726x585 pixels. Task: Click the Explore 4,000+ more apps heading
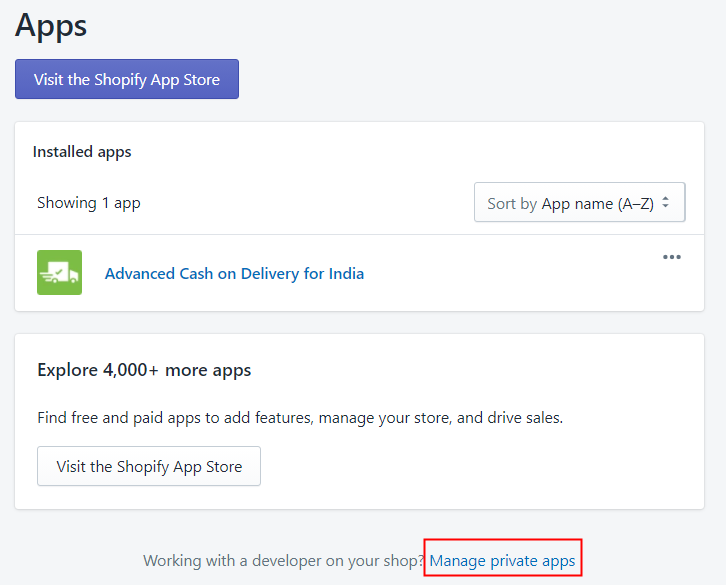(144, 370)
